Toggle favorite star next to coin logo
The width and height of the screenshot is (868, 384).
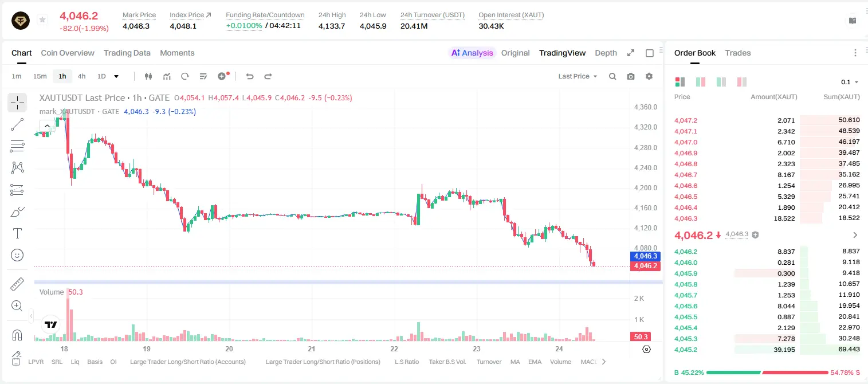coord(42,20)
